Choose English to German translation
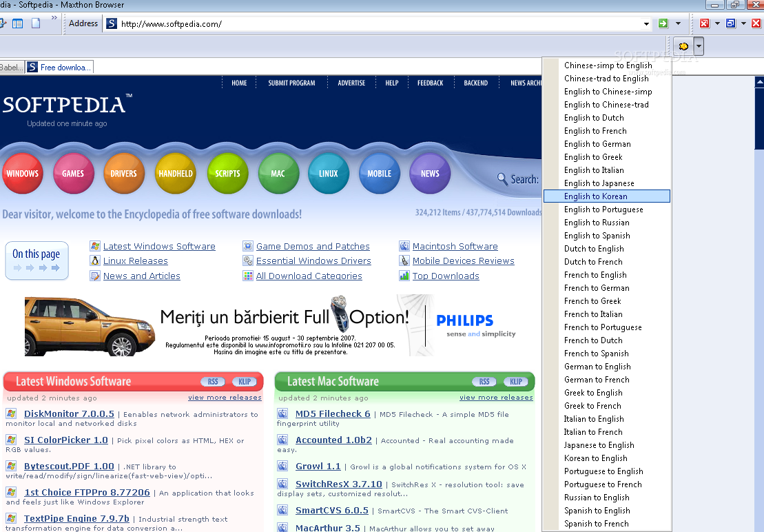Image resolution: width=764 pixels, height=532 pixels. [x=607, y=144]
